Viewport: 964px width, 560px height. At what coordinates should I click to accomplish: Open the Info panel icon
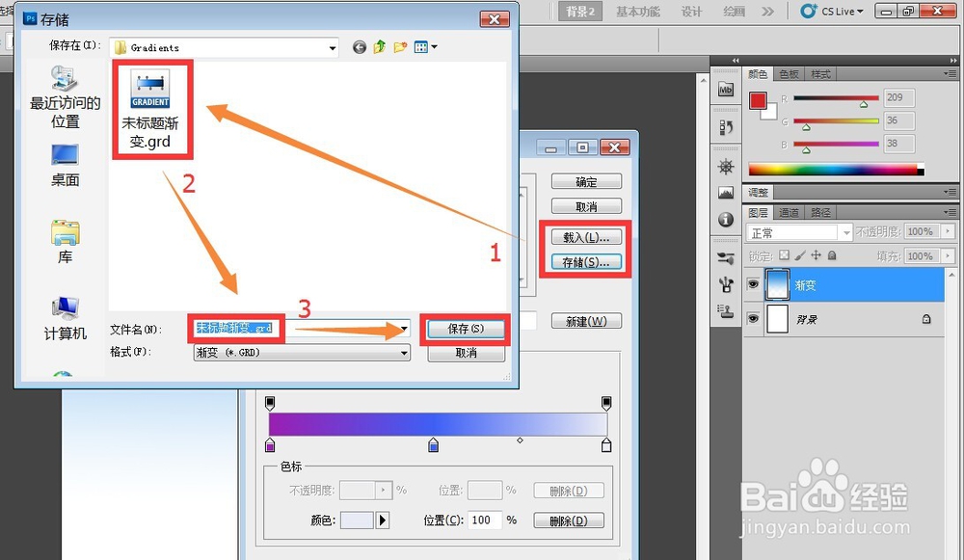click(726, 220)
